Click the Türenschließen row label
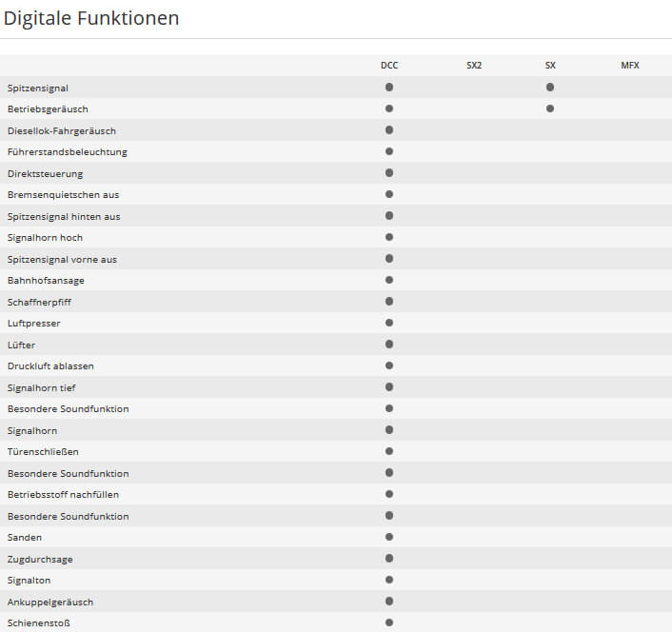 (x=43, y=452)
